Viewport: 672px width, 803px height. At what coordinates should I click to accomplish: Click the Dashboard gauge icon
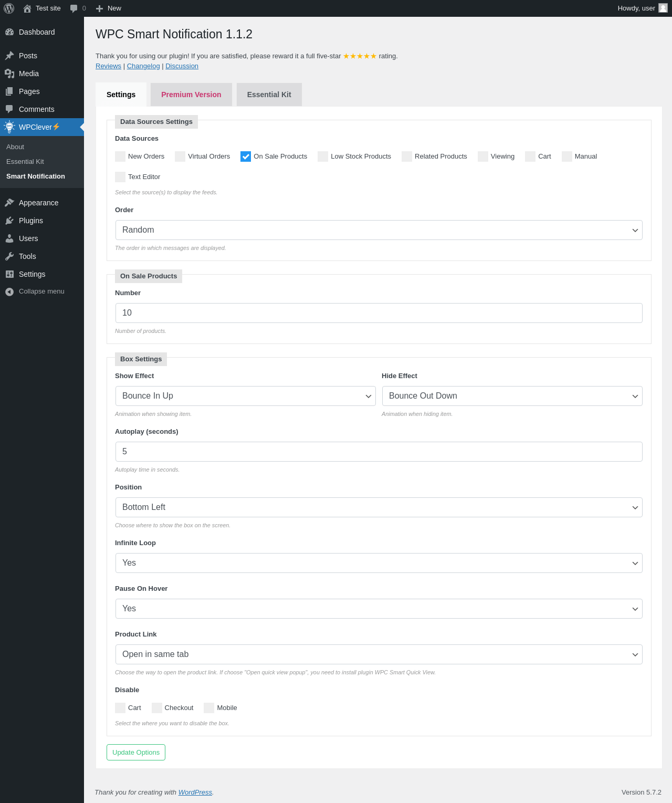pyautogui.click(x=9, y=32)
